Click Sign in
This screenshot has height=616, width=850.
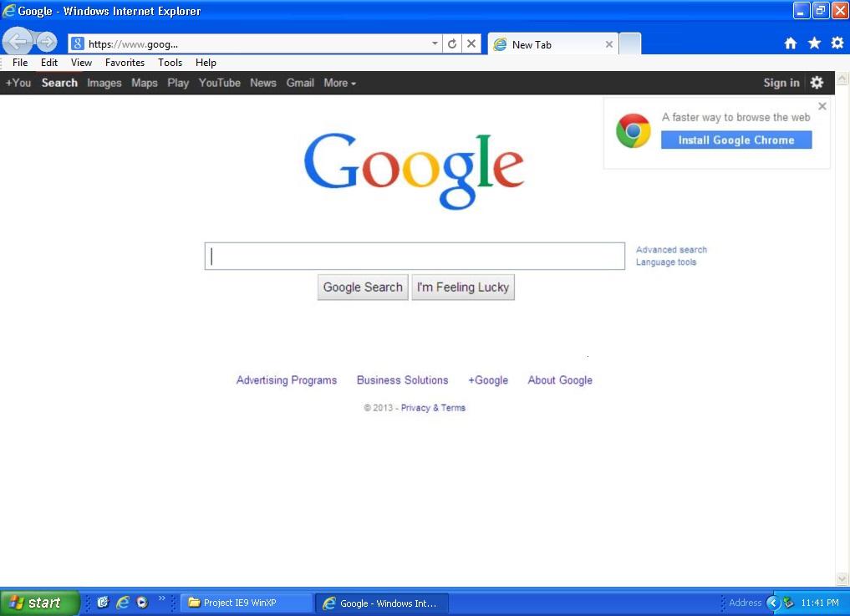point(781,83)
